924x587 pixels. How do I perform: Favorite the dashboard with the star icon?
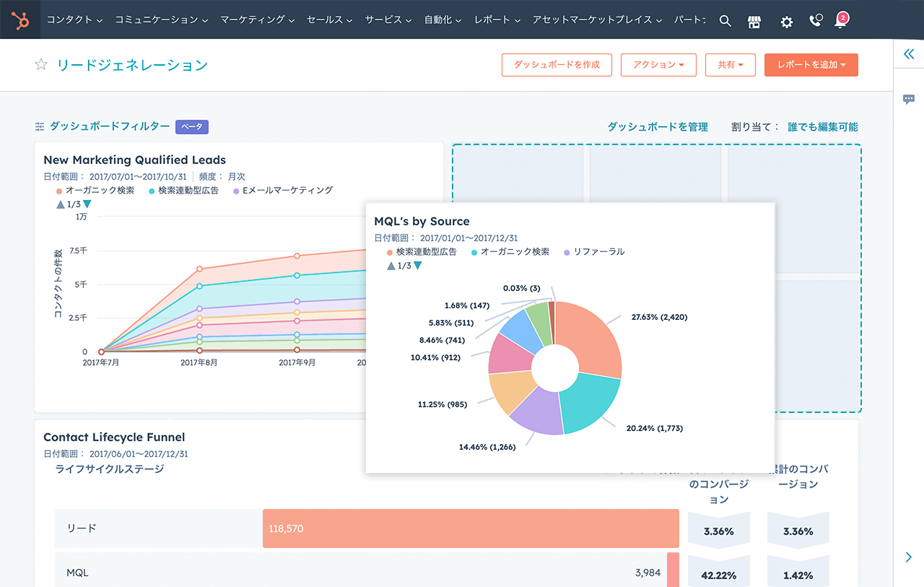[41, 65]
